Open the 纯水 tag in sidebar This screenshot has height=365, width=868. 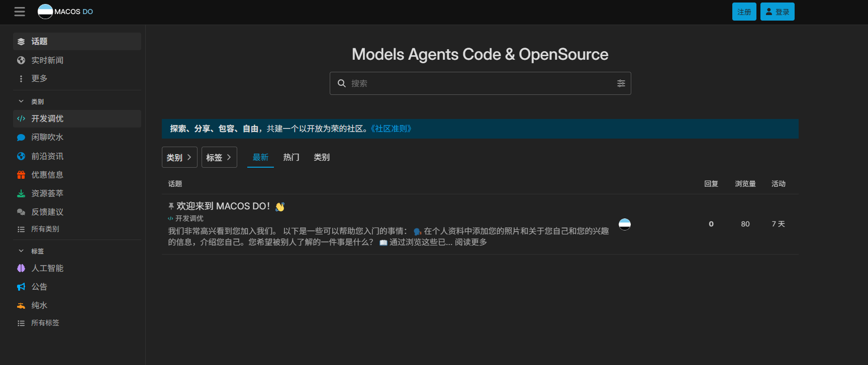tap(77, 305)
